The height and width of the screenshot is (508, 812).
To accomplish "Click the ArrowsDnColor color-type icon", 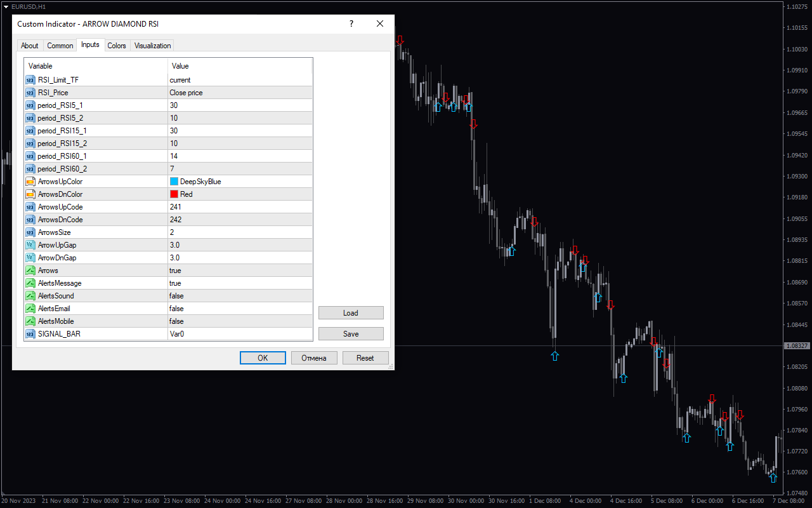I will tap(30, 194).
